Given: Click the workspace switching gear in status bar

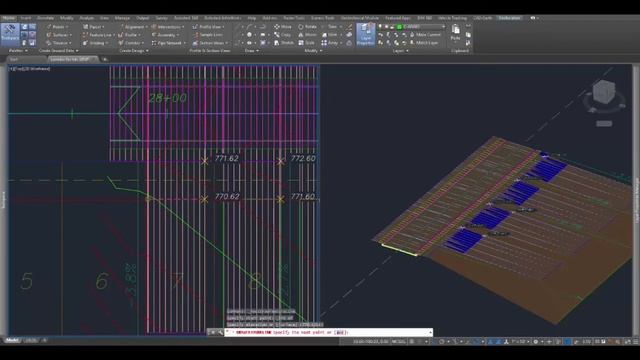Looking at the screenshot, I should 536,341.
